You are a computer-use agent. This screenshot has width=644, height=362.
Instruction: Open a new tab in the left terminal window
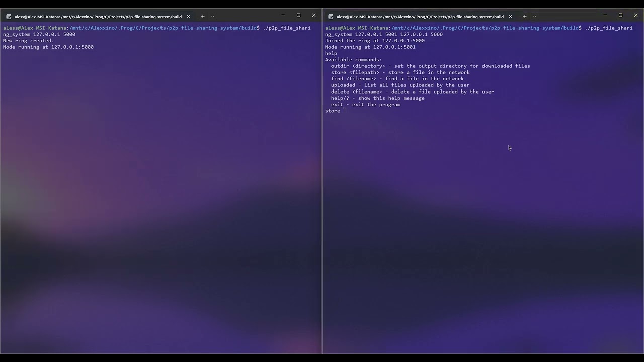(x=203, y=17)
